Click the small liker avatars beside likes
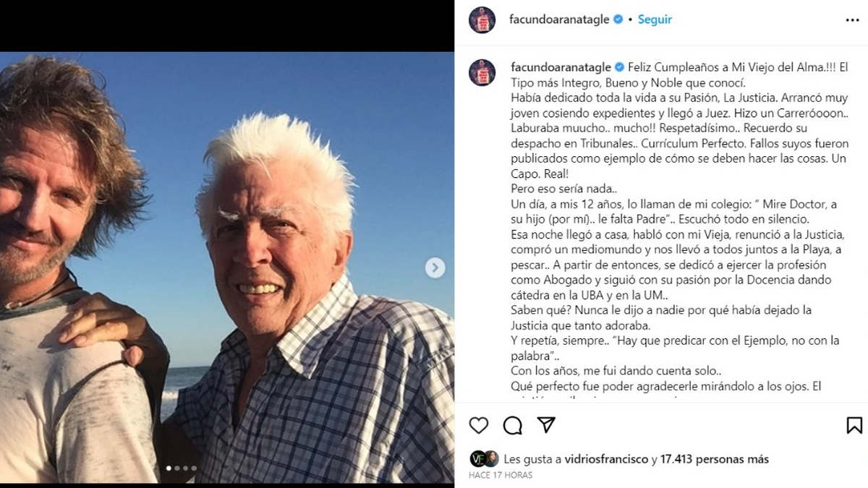The height and width of the screenshot is (488, 868). [x=484, y=459]
